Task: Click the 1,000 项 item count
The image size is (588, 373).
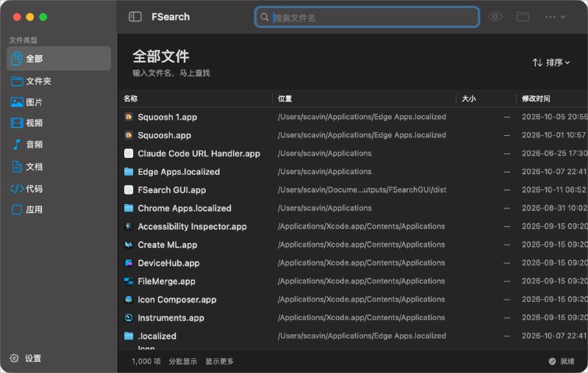Action: [x=146, y=361]
